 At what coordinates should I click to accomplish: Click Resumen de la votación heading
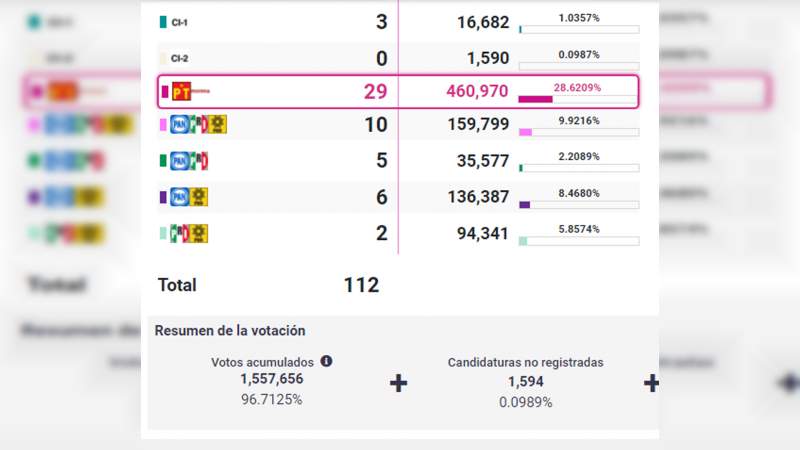pos(230,331)
